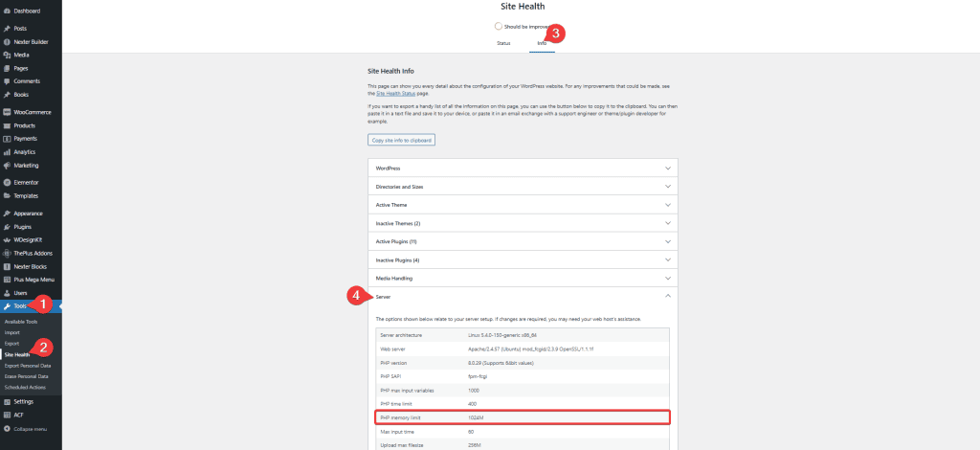Collapse the Server section chevron

(x=667, y=297)
